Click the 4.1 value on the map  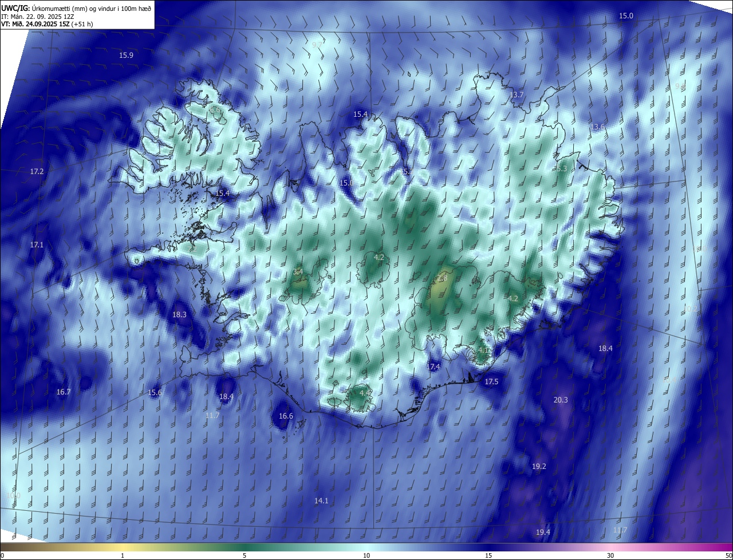483,350
